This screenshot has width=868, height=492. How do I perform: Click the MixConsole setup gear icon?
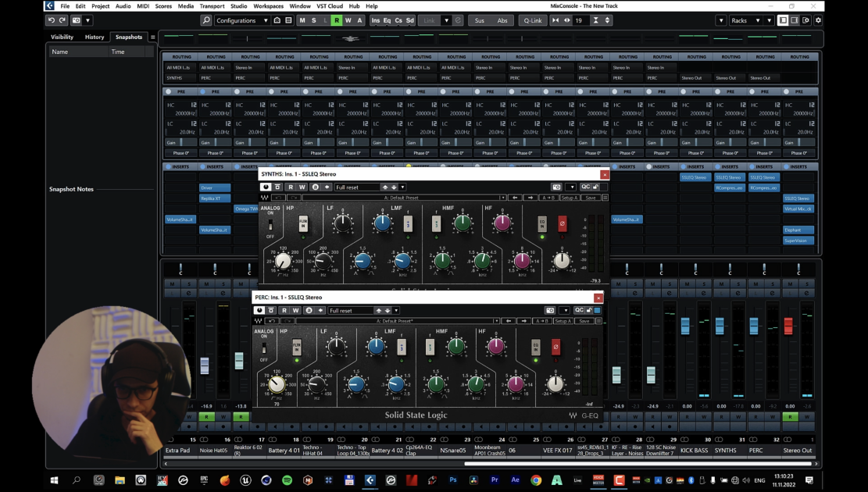click(818, 20)
